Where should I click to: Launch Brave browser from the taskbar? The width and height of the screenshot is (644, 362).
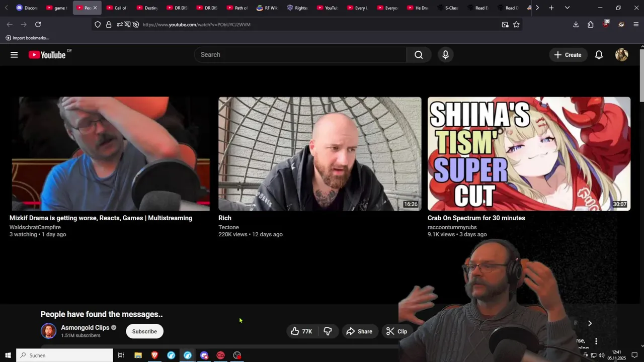[x=154, y=355]
